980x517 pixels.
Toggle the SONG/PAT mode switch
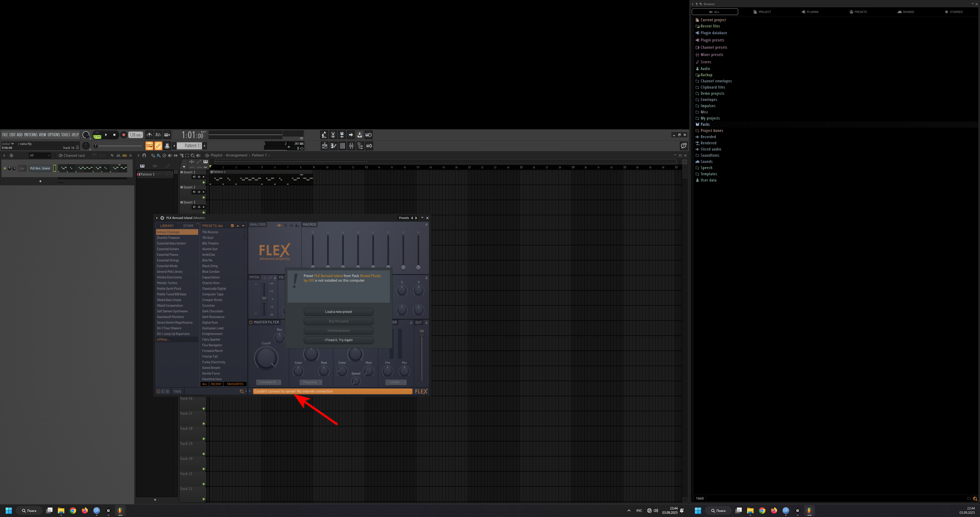[x=97, y=135]
